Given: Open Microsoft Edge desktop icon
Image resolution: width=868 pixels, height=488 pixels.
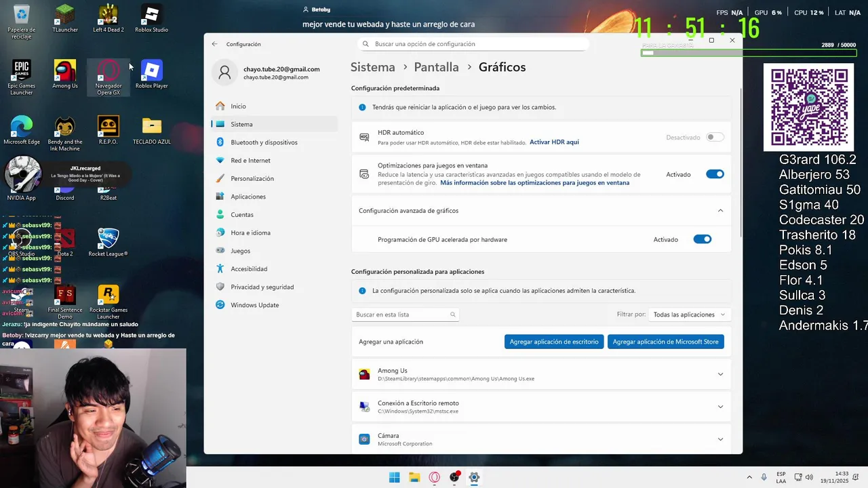Looking at the screenshot, I should pos(22,131).
